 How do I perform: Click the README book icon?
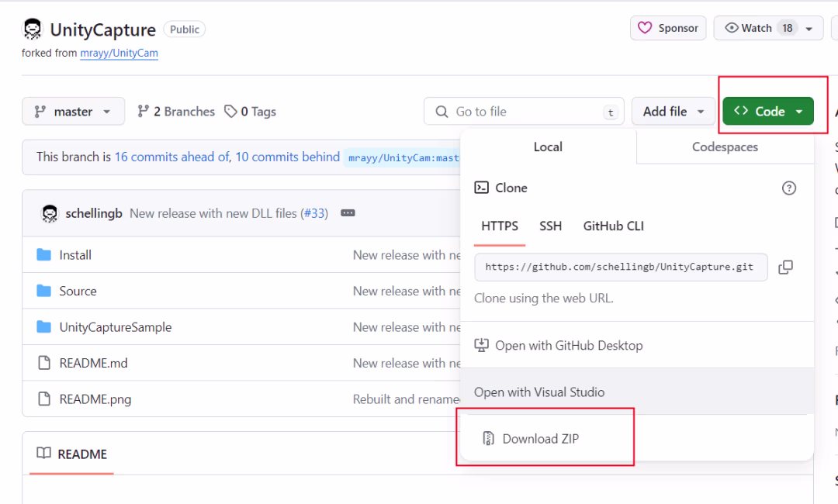click(43, 454)
